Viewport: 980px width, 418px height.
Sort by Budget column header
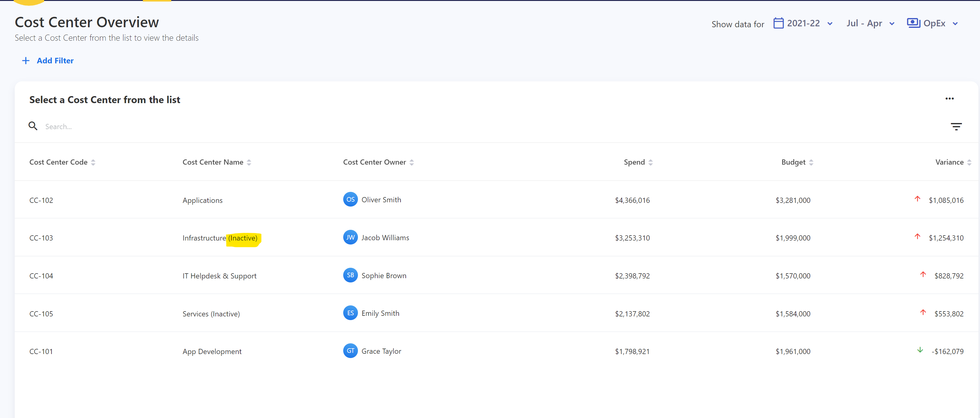pos(793,162)
